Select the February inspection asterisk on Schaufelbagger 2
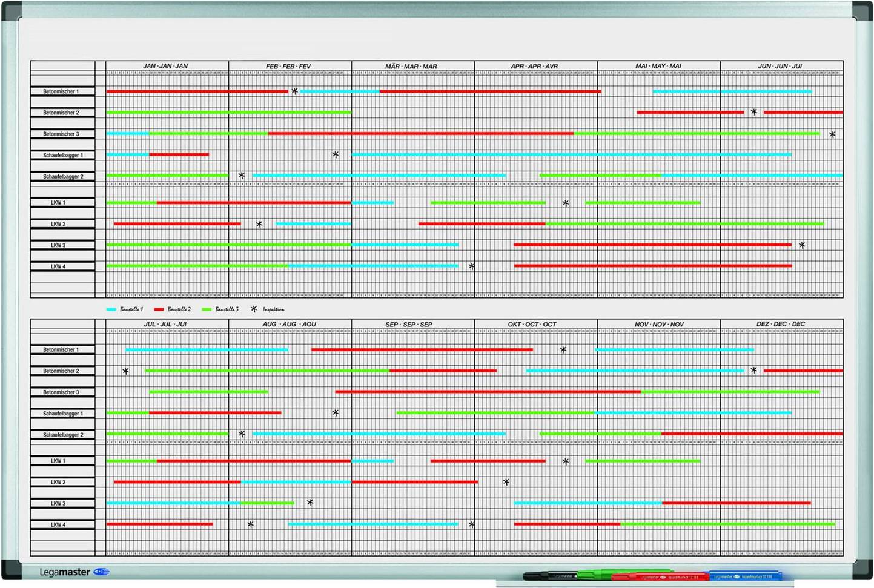The height and width of the screenshot is (588, 874). 242,176
